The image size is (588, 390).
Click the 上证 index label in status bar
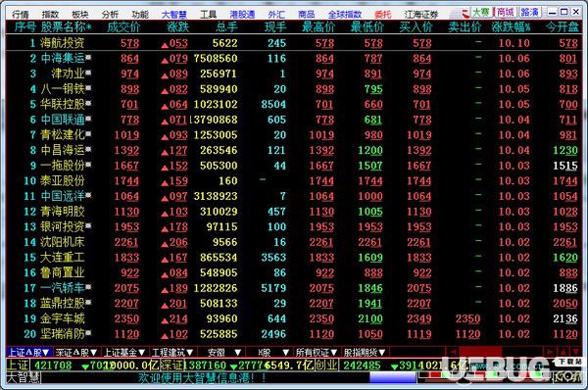[18, 366]
